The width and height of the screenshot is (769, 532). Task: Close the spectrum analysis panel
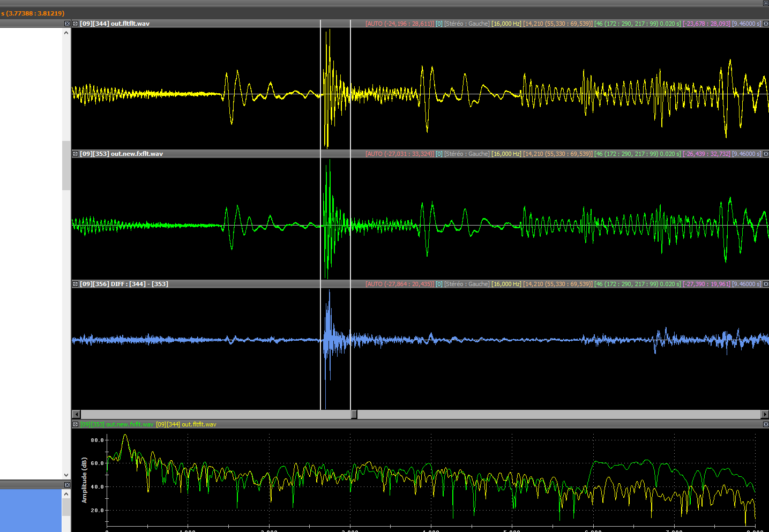pos(766,424)
